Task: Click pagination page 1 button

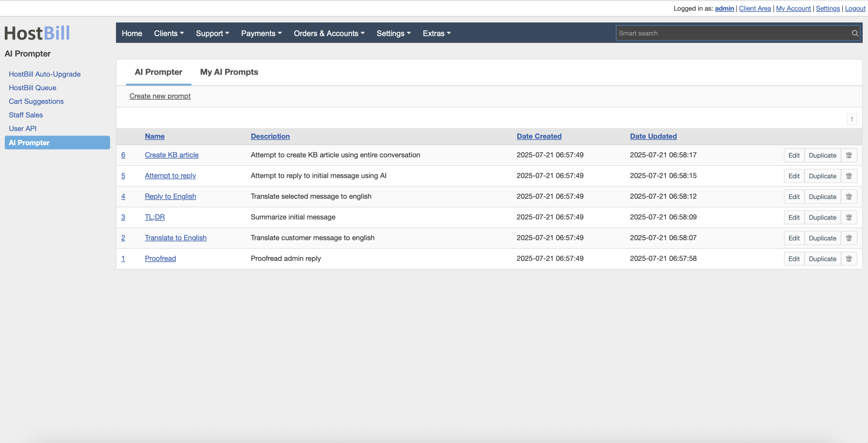Action: 852,119
